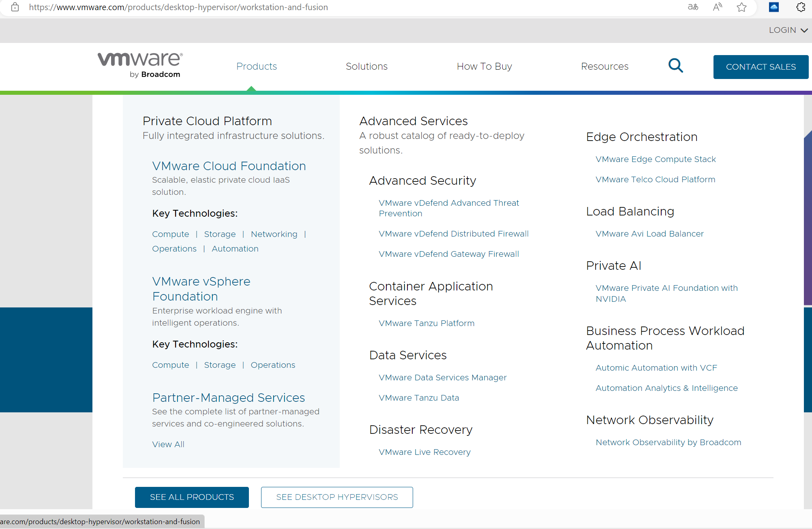812x529 pixels.
Task: Open the OneDrive cloud icon
Action: [773, 7]
